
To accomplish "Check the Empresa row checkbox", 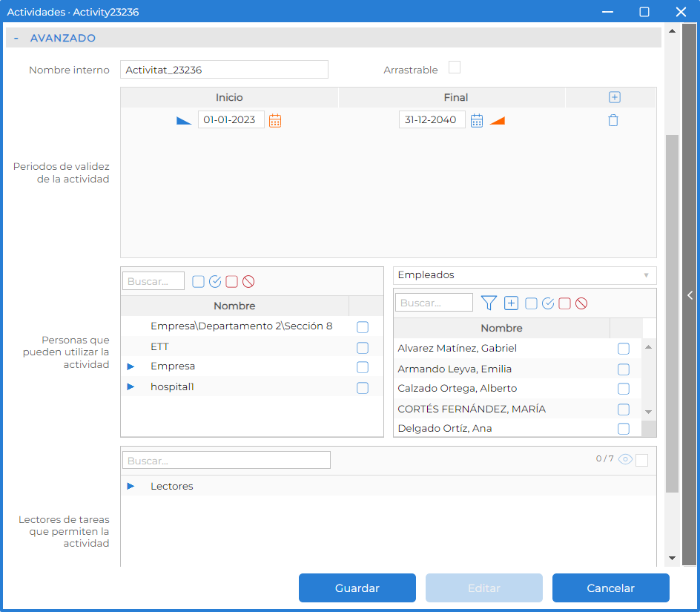I will 363,367.
